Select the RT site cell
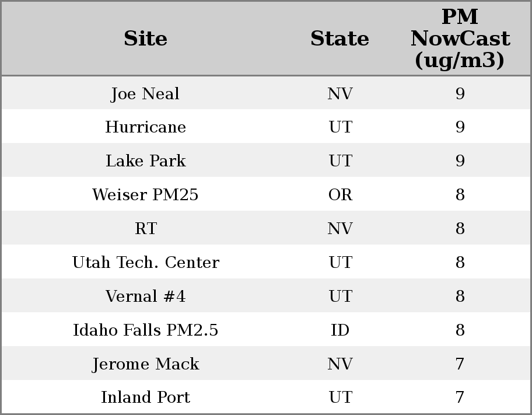 (x=145, y=229)
